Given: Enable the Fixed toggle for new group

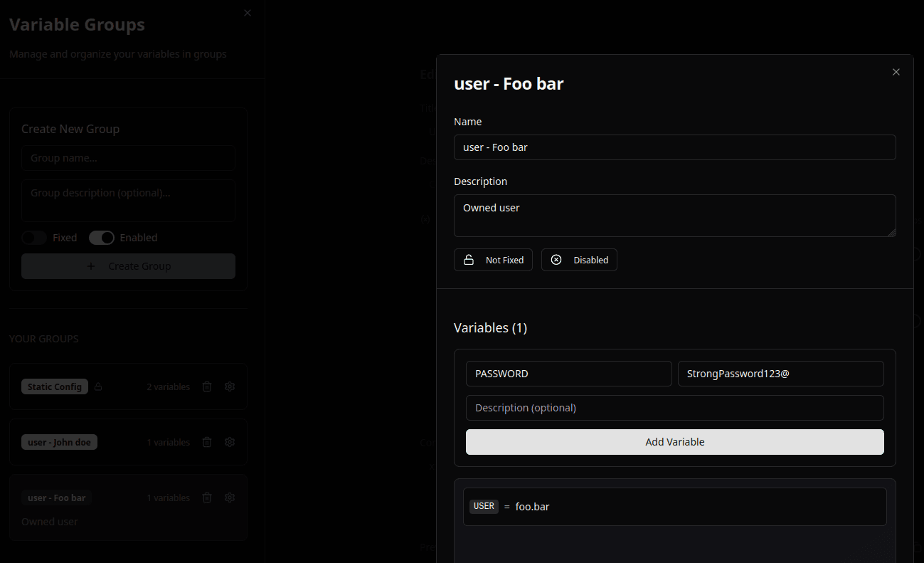Looking at the screenshot, I should coord(34,237).
